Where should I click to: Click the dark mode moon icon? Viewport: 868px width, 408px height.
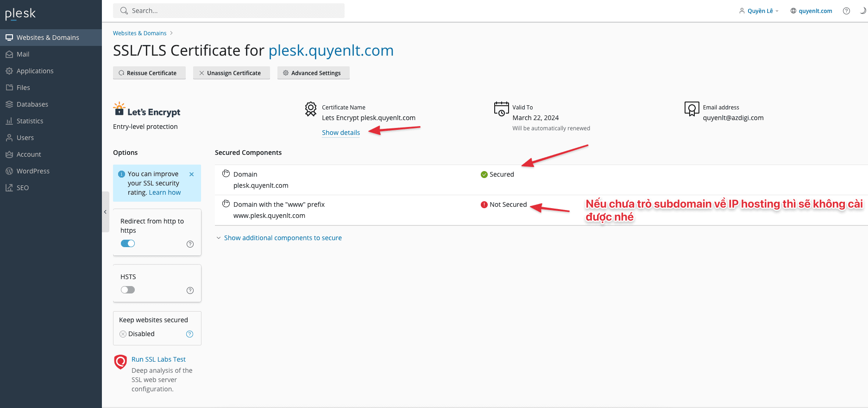(x=862, y=11)
